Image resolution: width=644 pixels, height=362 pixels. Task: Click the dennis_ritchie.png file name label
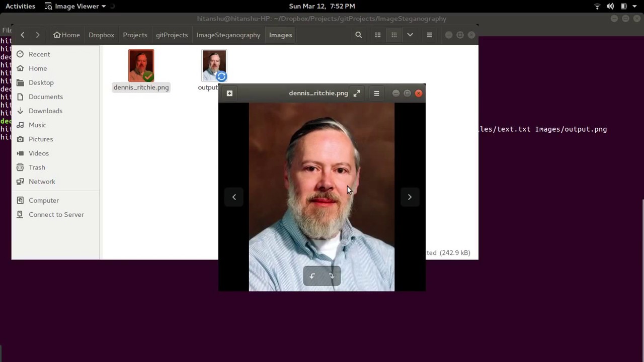tap(141, 87)
